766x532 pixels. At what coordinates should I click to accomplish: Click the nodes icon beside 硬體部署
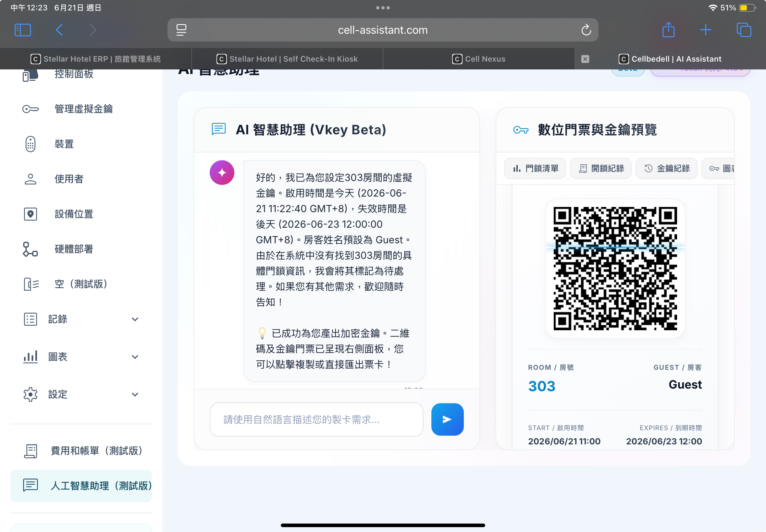(x=30, y=249)
